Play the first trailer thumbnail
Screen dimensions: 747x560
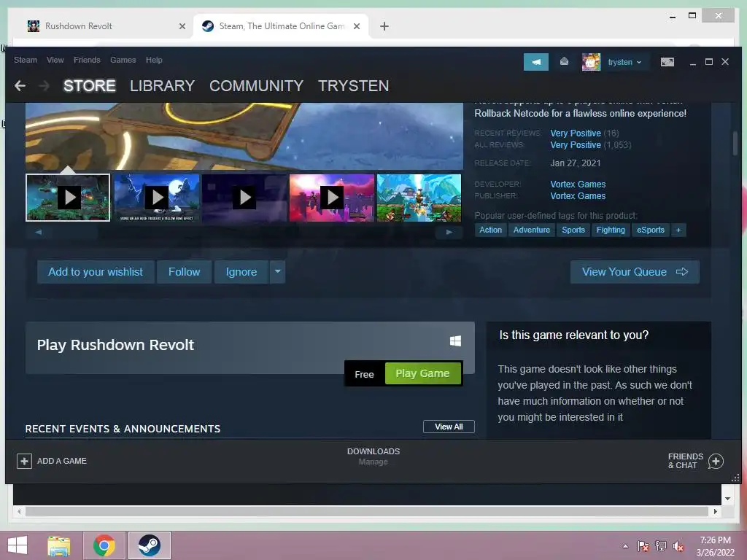[68, 198]
